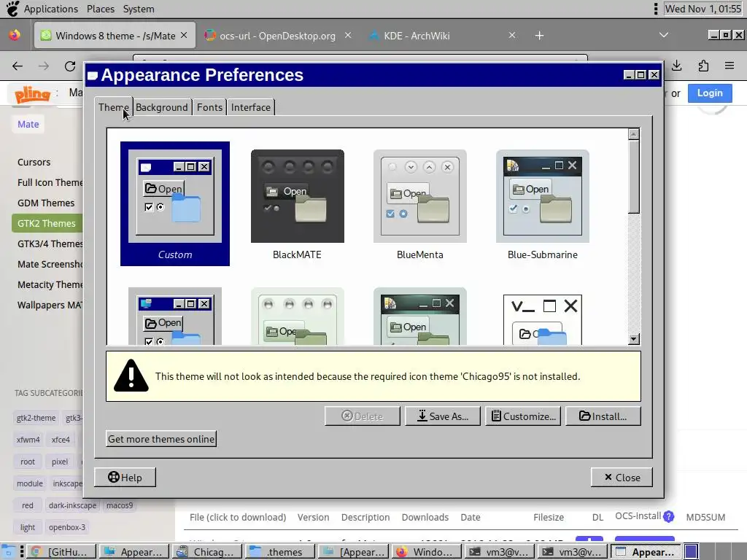Click the dark-inkscape tag
The width and height of the screenshot is (747, 560).
tap(72, 505)
